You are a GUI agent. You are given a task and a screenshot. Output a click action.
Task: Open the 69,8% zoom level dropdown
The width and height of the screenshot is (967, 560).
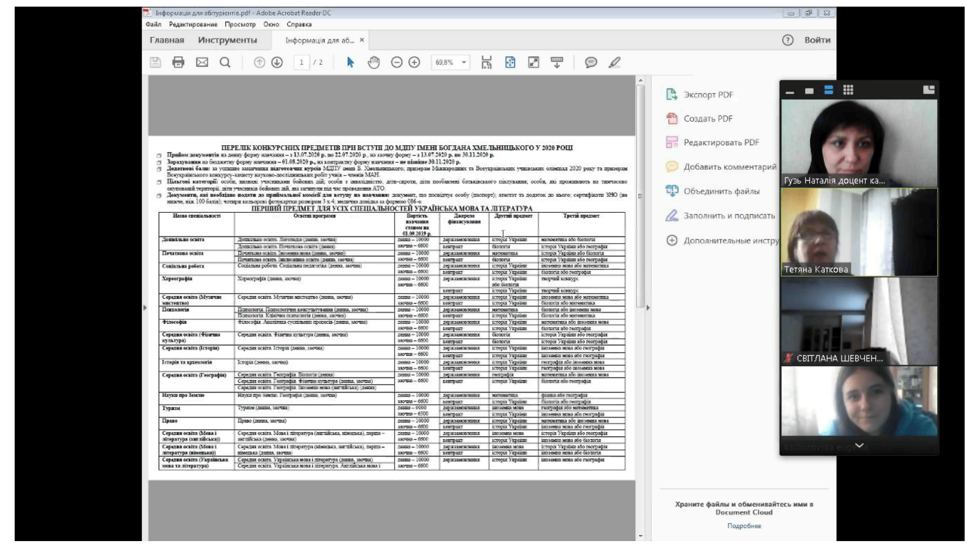point(464,62)
